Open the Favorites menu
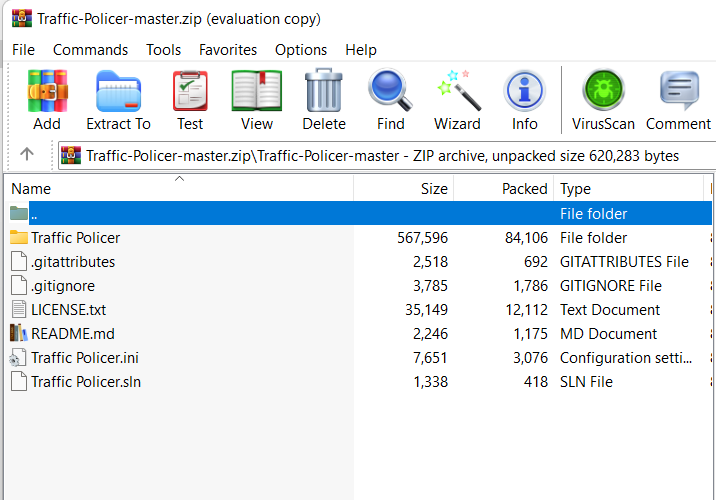This screenshot has width=716, height=500. 228,49
